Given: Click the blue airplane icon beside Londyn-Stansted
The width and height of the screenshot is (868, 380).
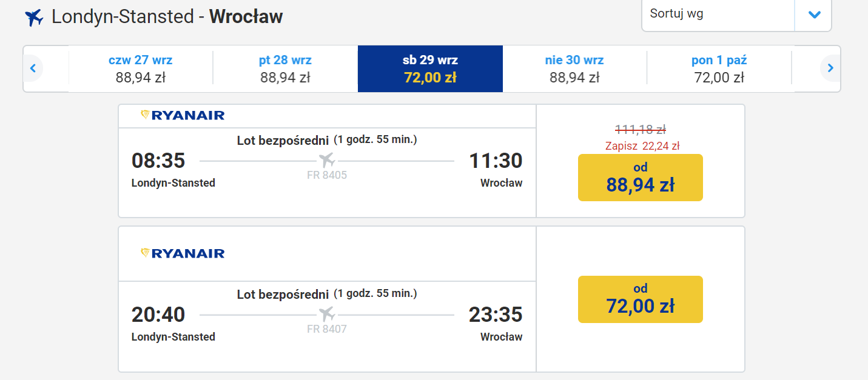Looking at the screenshot, I should 34,18.
